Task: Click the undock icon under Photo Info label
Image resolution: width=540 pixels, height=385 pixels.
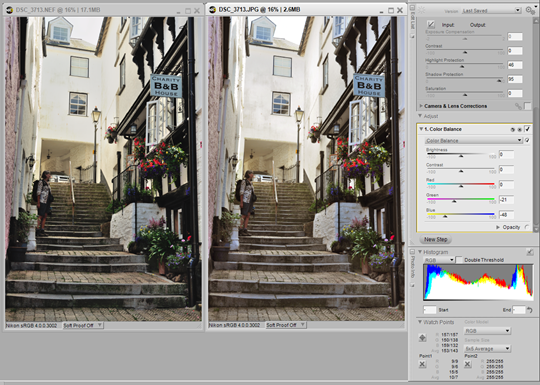Action: tap(412, 285)
